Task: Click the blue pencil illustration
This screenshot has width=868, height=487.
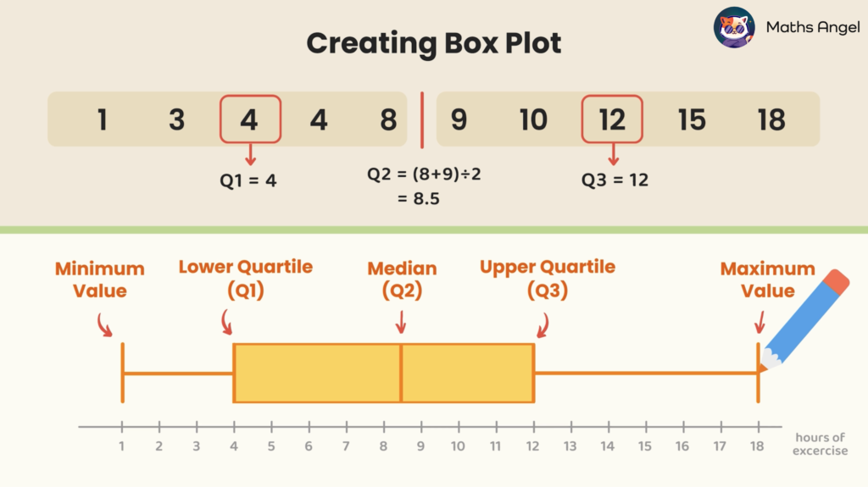Action: 805,320
